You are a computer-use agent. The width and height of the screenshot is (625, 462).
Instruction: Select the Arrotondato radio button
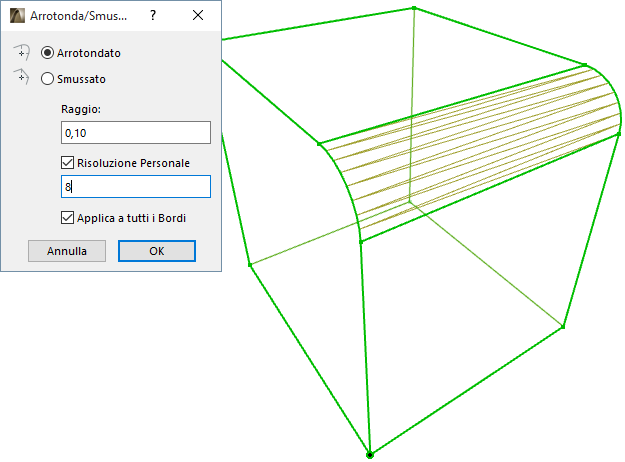pyautogui.click(x=47, y=53)
